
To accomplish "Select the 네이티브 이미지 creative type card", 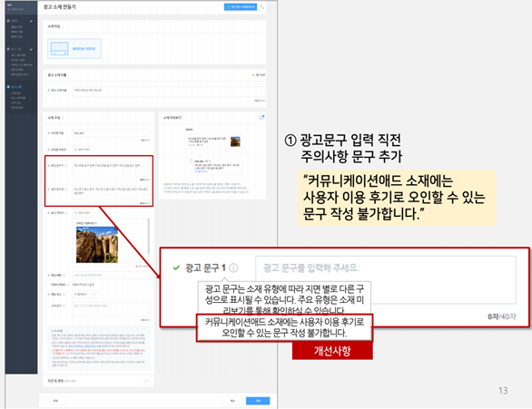I will coord(74,48).
